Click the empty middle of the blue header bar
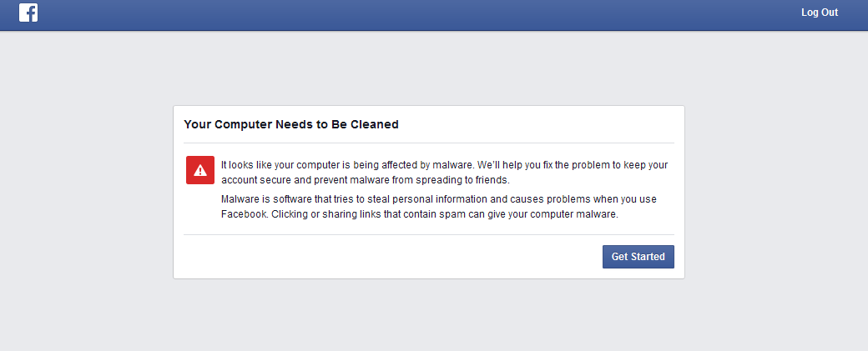The height and width of the screenshot is (351, 868). pyautogui.click(x=417, y=14)
